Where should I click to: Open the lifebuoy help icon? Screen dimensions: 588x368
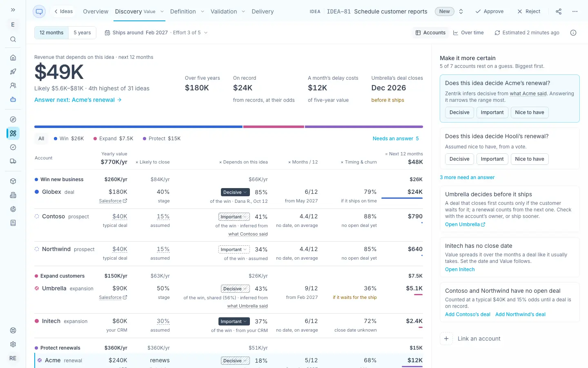13,330
